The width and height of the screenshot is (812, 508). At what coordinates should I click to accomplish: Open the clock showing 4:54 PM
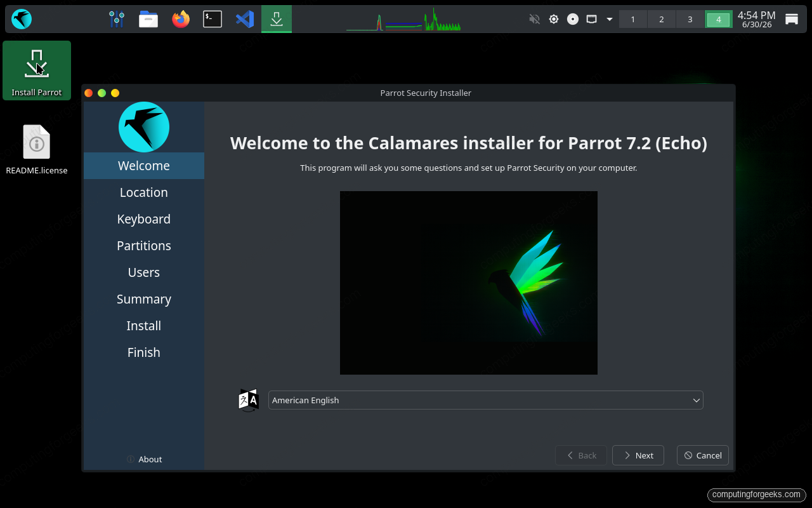pyautogui.click(x=756, y=19)
